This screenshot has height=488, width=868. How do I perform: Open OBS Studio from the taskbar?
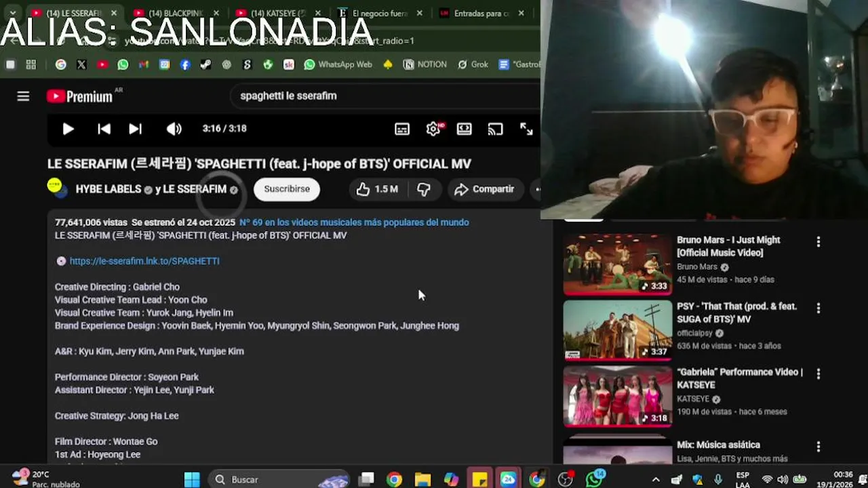point(565,479)
